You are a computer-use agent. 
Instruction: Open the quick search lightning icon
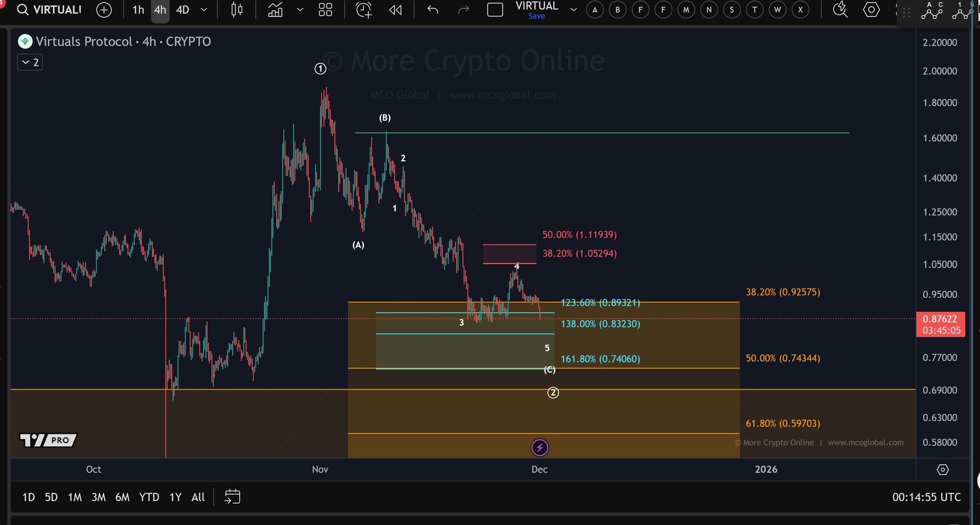(840, 10)
